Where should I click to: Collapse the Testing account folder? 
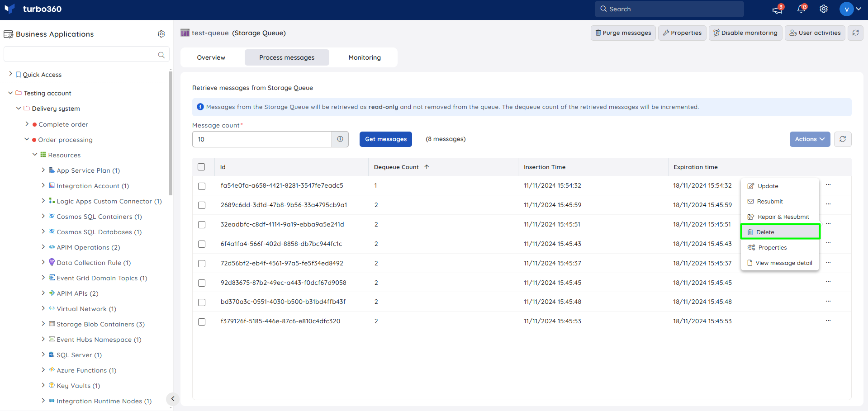pyautogui.click(x=10, y=93)
